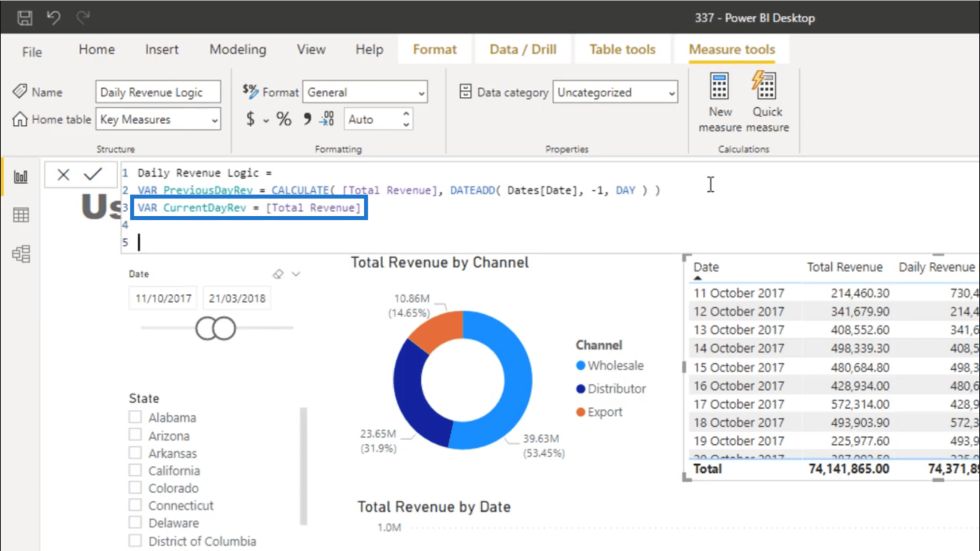This screenshot has width=980, height=551.
Task: Open the Modeling ribbon tab
Action: point(237,50)
